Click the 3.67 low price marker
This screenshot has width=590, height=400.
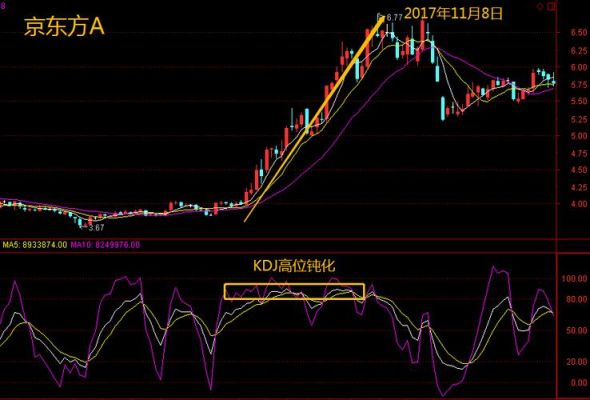[x=96, y=228]
